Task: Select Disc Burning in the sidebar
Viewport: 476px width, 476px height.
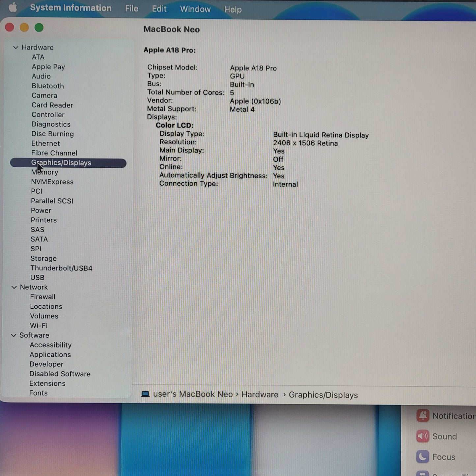Action: pos(53,134)
